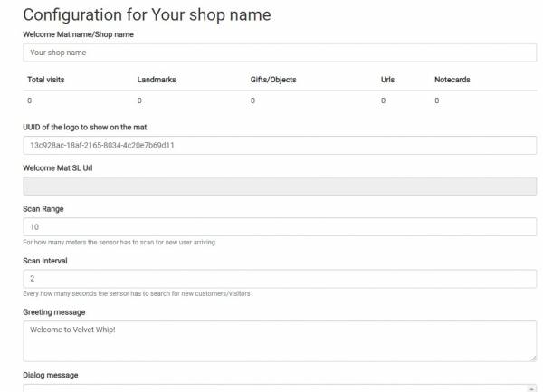
Task: Click the Dialog message scroll-up arrow
Action: tap(531, 389)
